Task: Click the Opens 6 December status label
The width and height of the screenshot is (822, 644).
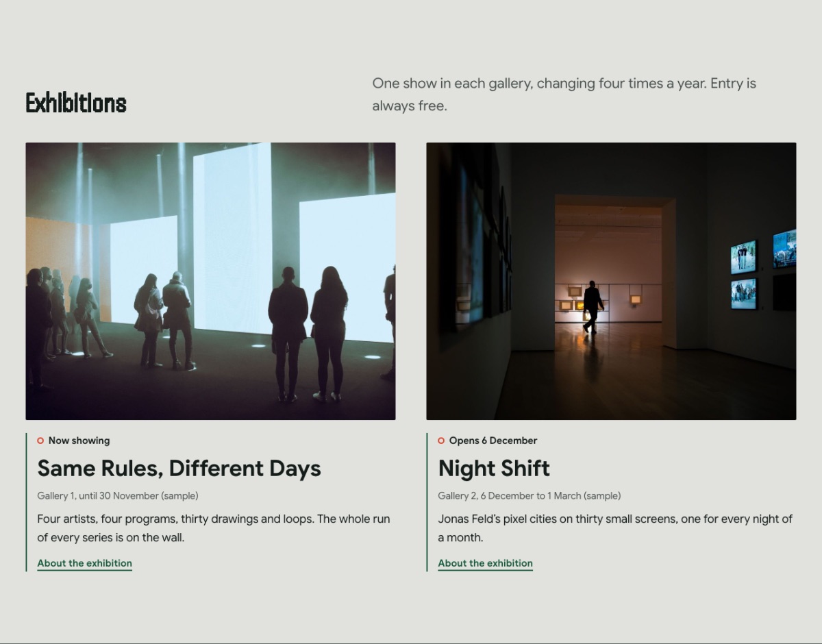Action: click(493, 441)
